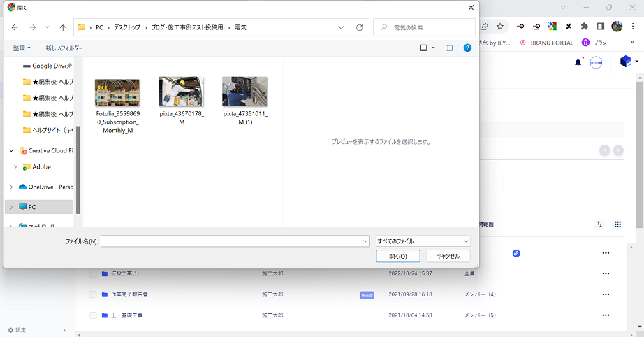Screen dimensions: 644x337
Task: Go back in the file dialog
Action: [x=15, y=27]
